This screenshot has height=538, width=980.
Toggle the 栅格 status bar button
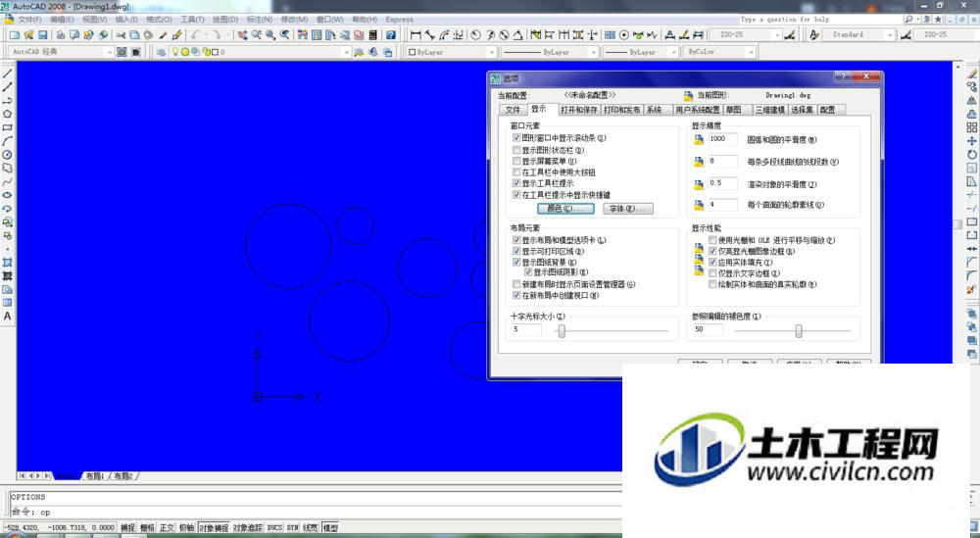(147, 528)
